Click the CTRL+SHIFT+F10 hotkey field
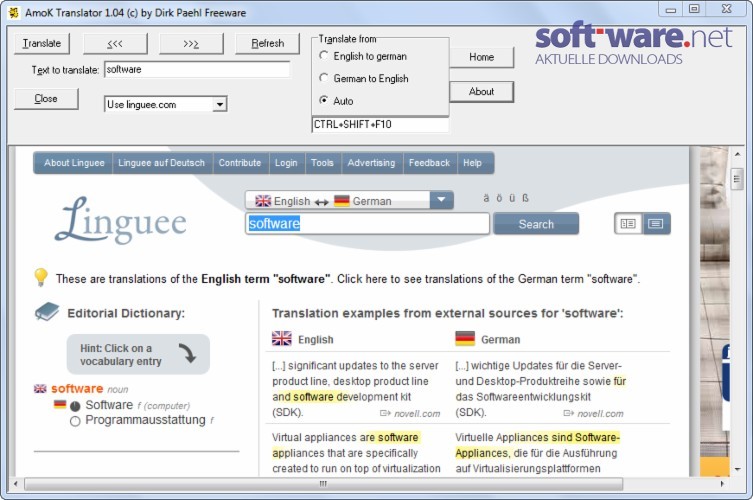Viewport: 753px width, 500px height. pos(380,124)
